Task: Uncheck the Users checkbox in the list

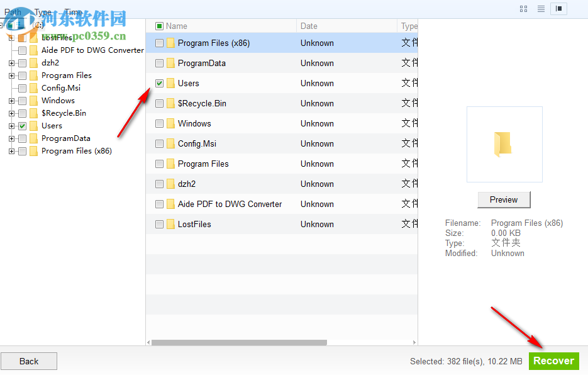Action: (x=159, y=82)
